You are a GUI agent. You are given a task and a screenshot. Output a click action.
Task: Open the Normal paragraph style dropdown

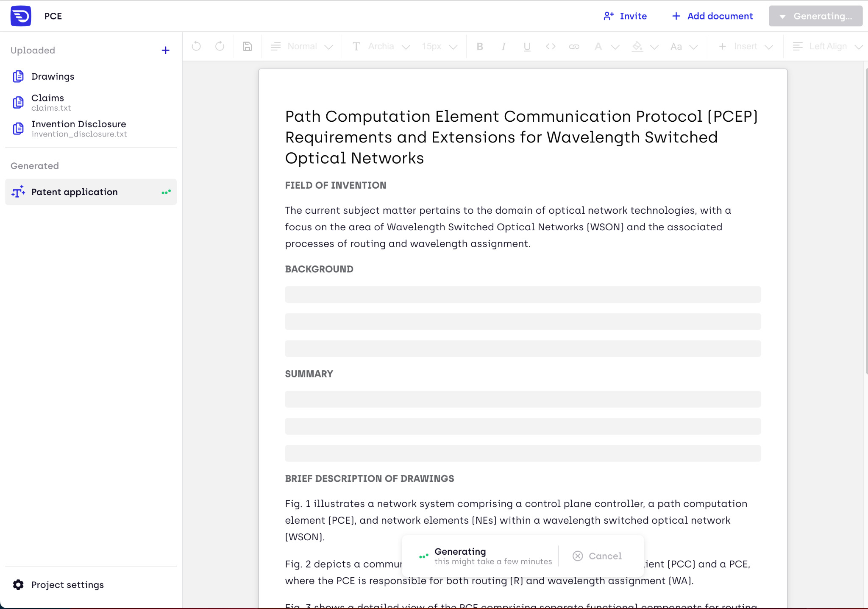pyautogui.click(x=302, y=47)
